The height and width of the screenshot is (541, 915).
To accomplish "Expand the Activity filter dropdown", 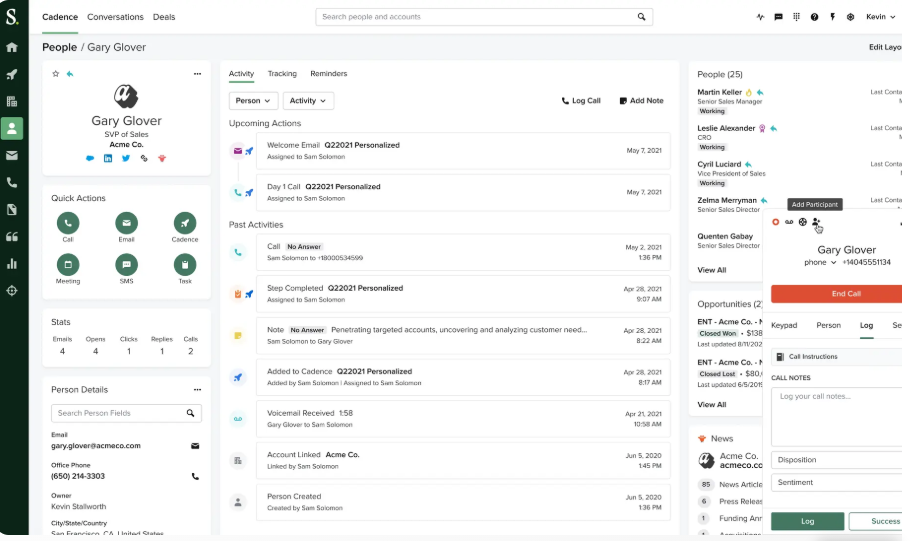I will 308,101.
